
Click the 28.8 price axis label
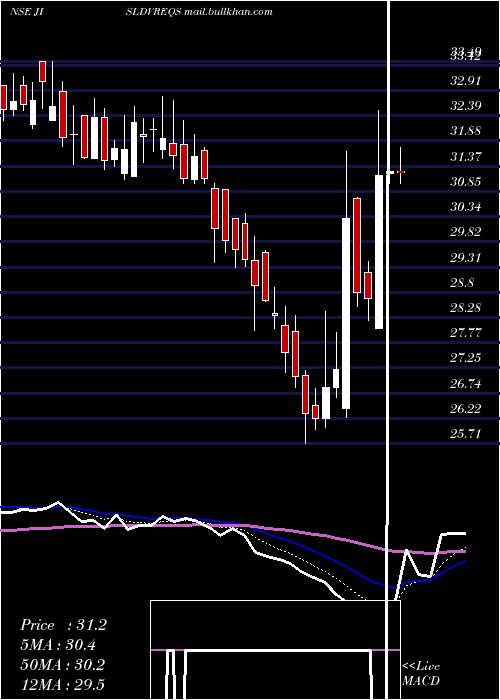click(462, 283)
